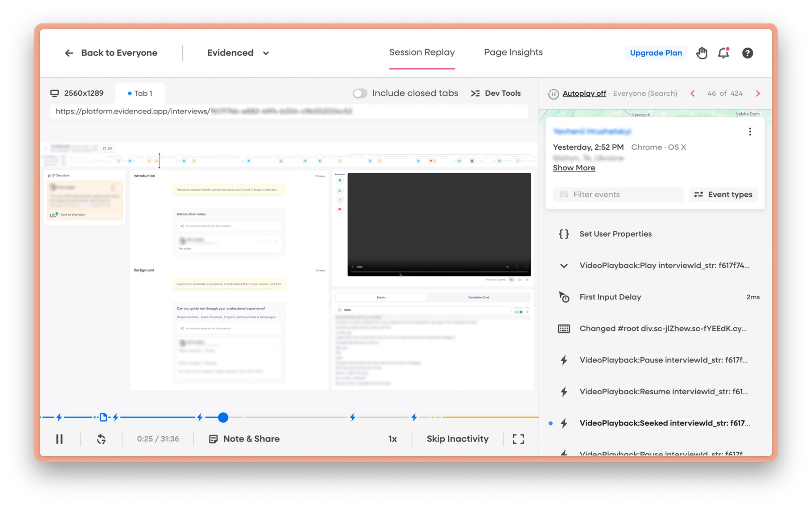This screenshot has height=507, width=812.
Task: Open the help question mark icon
Action: 747,53
